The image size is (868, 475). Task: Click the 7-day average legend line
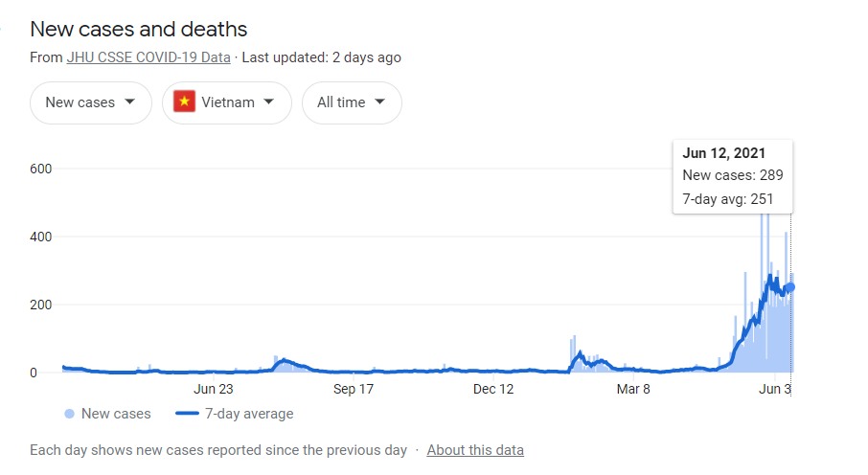point(187,414)
